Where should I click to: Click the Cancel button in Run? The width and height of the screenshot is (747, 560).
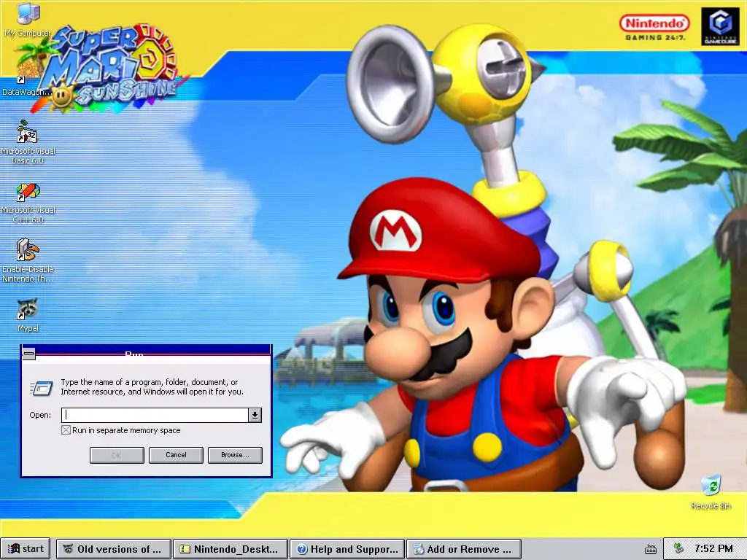click(x=176, y=455)
